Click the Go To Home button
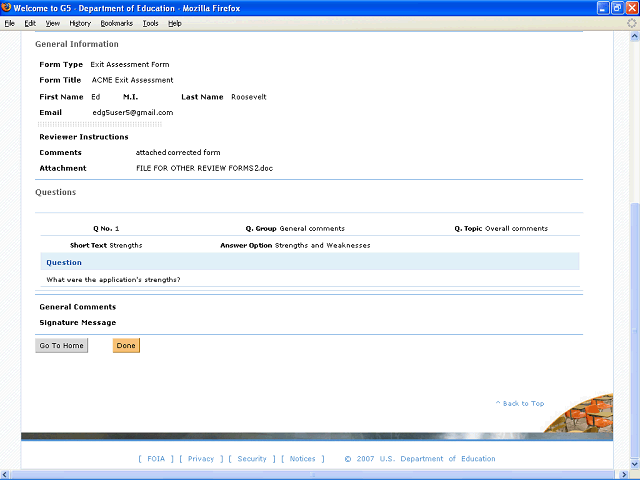Image resolution: width=640 pixels, height=480 pixels. [62, 345]
